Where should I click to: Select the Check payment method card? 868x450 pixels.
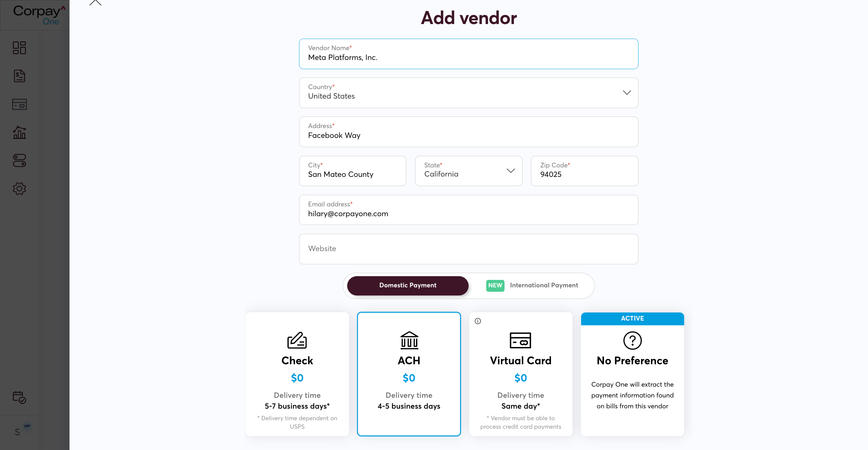coord(297,374)
